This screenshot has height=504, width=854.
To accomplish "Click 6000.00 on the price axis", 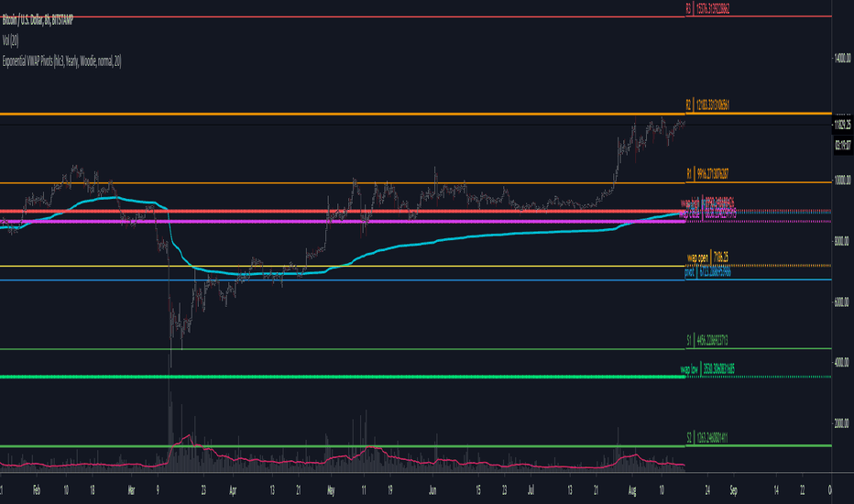I will [842, 301].
